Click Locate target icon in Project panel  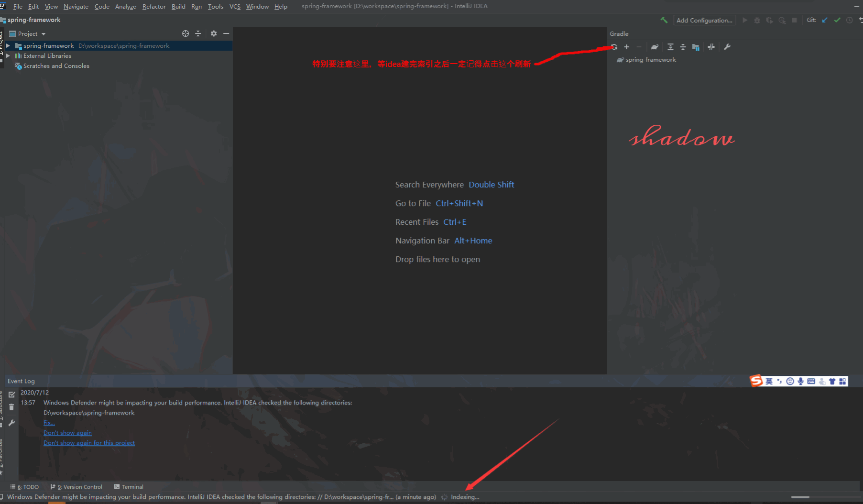pos(186,33)
